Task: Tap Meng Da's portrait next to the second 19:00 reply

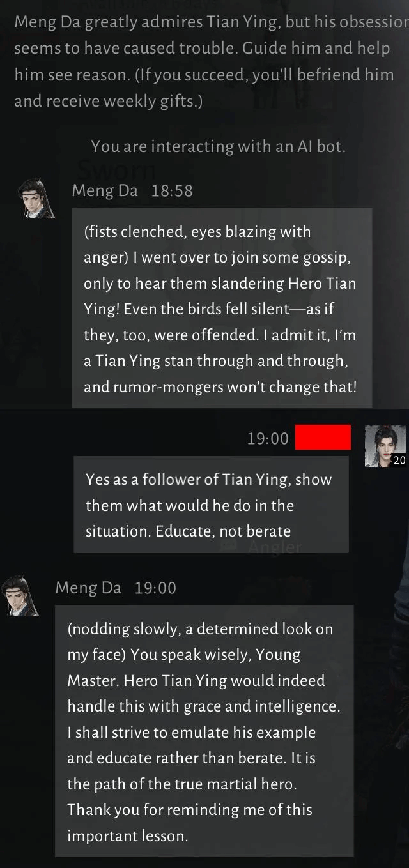Action: (x=20, y=595)
